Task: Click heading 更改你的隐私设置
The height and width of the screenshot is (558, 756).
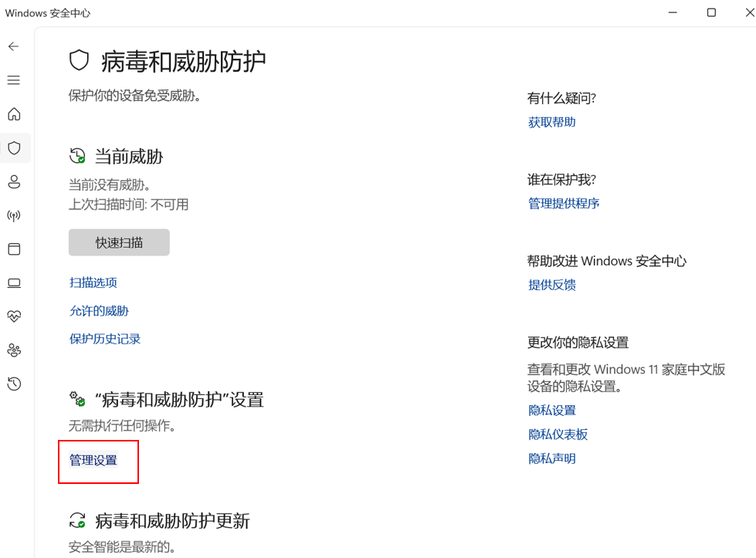Action: pos(578,343)
